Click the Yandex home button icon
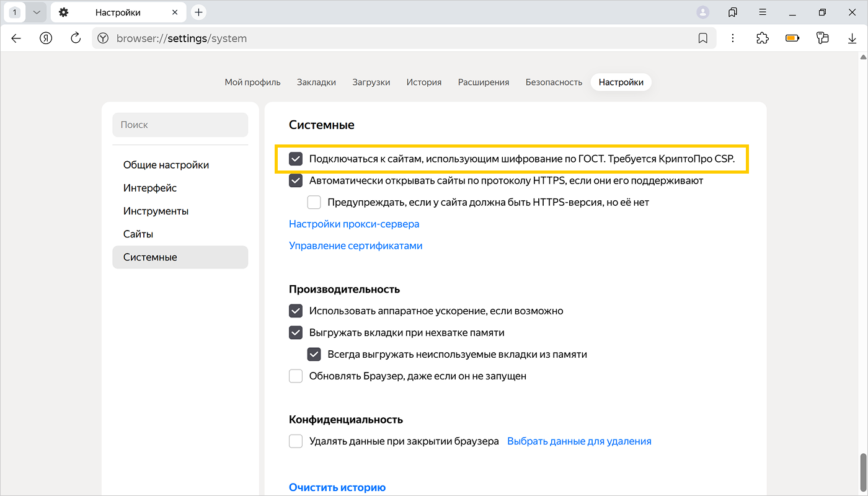Screen dimensions: 868x496 [46, 38]
